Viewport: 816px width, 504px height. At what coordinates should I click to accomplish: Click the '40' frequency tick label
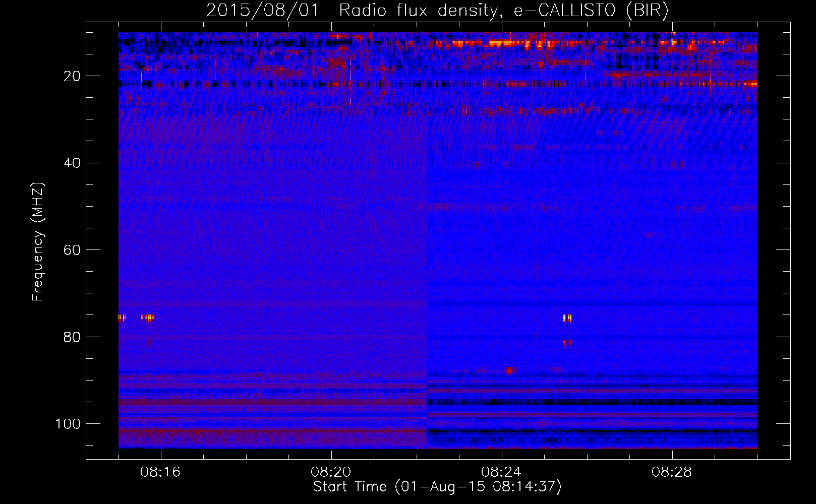pyautogui.click(x=72, y=163)
